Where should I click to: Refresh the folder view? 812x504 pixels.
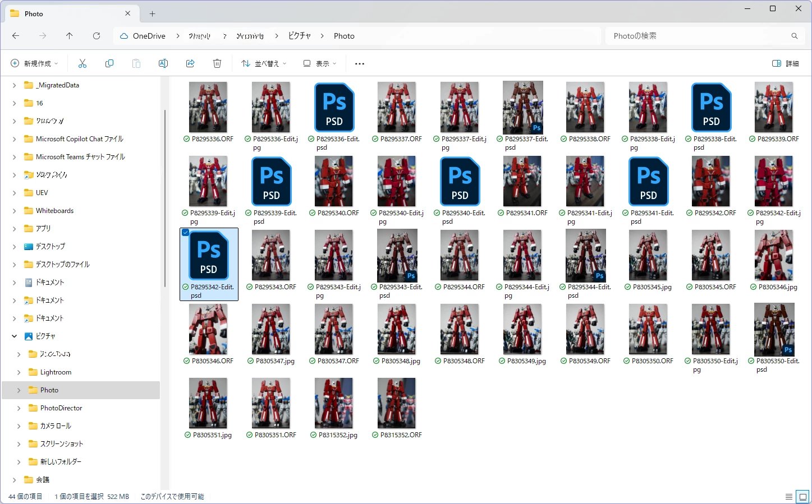click(97, 36)
